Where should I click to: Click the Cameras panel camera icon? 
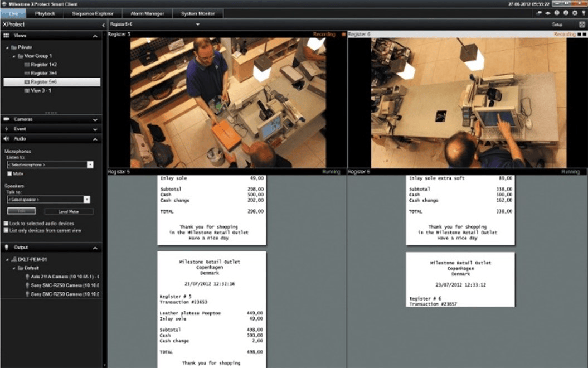[x=7, y=119]
